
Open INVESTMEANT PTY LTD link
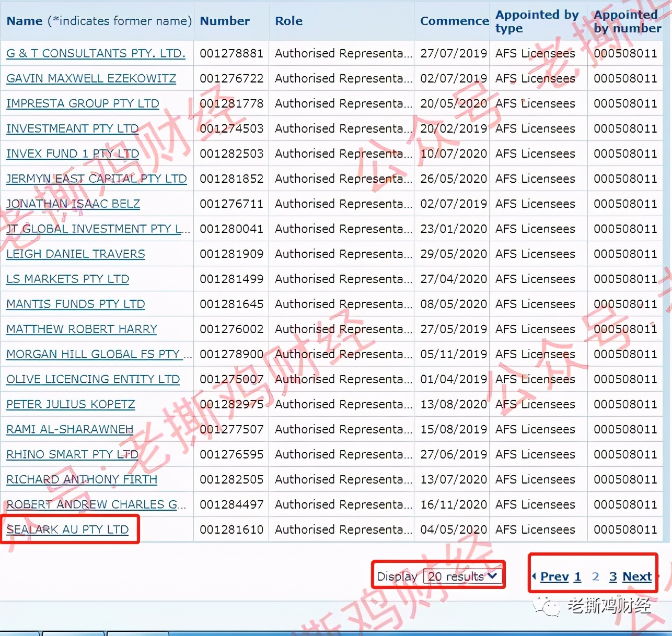pyautogui.click(x=73, y=128)
